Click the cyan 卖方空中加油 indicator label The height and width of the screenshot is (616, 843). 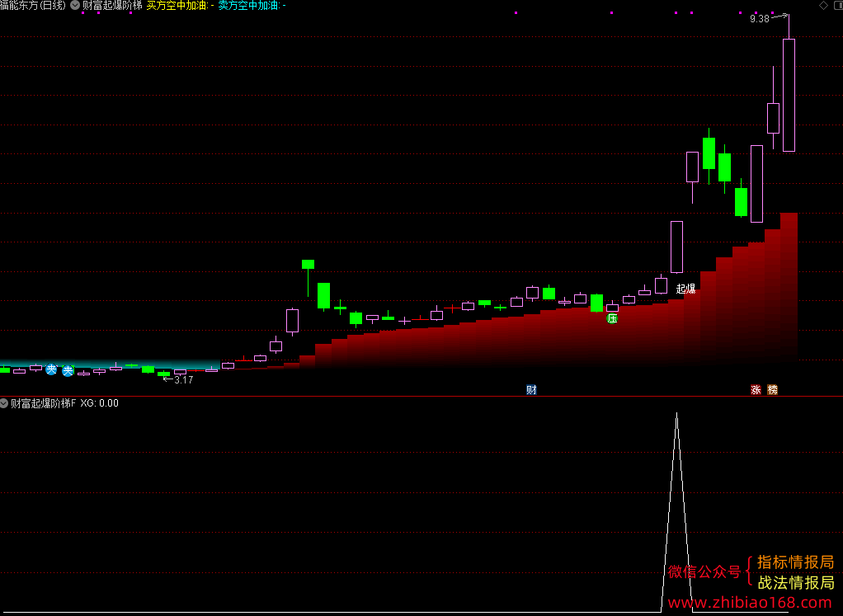[x=252, y=6]
